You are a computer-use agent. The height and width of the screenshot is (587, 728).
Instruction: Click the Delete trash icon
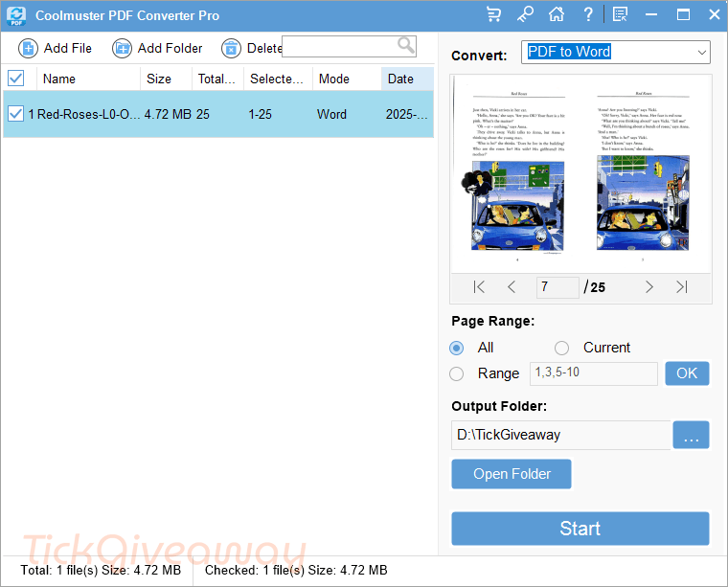[231, 48]
